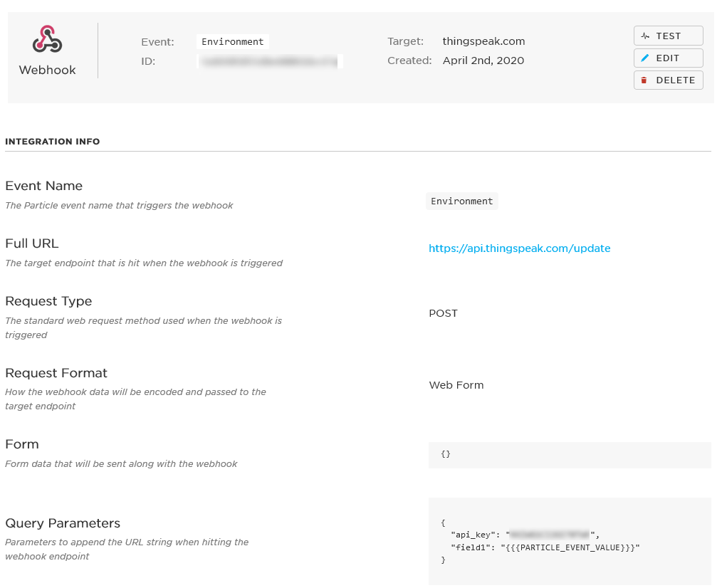Click the Request Format heading

tap(56, 373)
